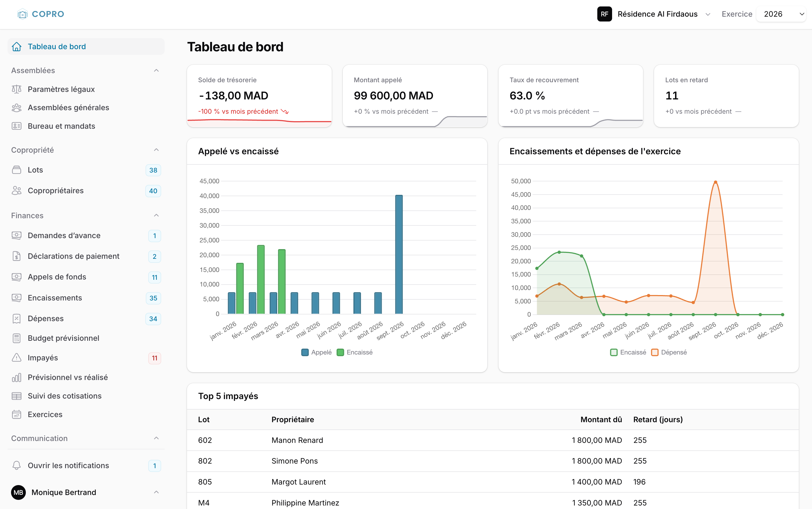This screenshot has height=509, width=812.
Task: Click the Impayés warning triangle icon
Action: [x=16, y=357]
